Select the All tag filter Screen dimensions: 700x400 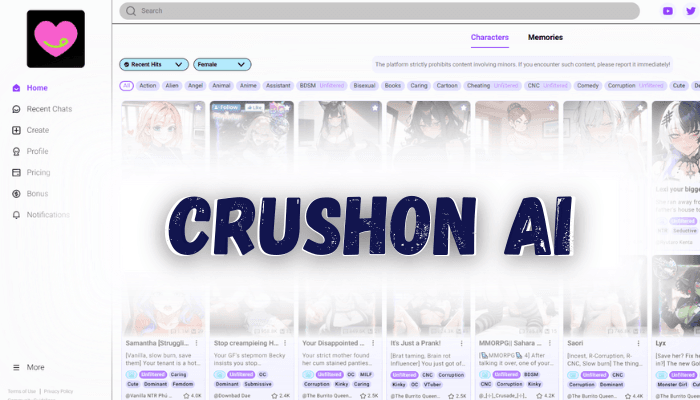[x=126, y=86]
